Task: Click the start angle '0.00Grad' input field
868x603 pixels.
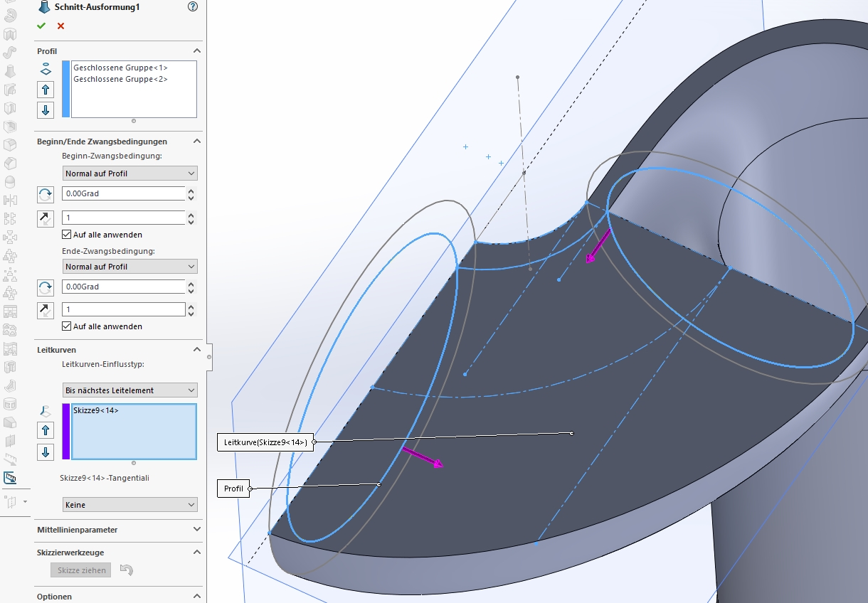Action: [123, 193]
